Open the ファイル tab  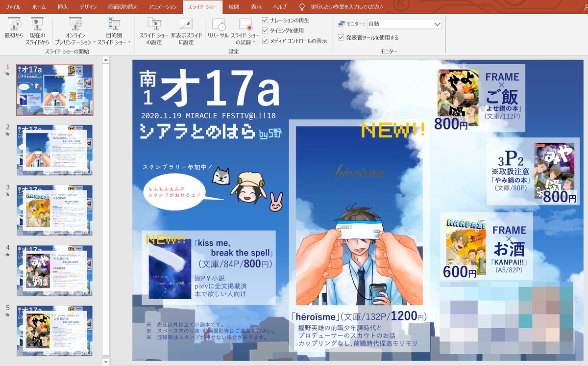click(x=13, y=7)
